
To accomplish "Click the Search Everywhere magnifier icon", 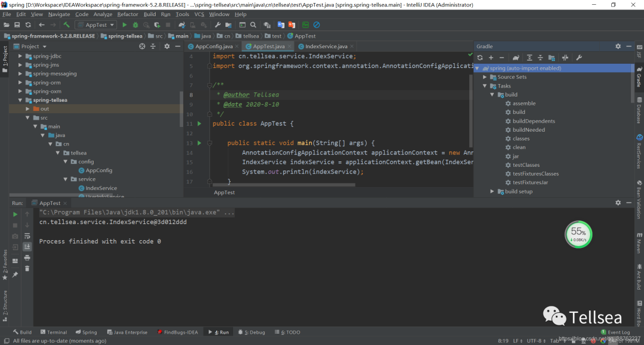I will pos(253,25).
